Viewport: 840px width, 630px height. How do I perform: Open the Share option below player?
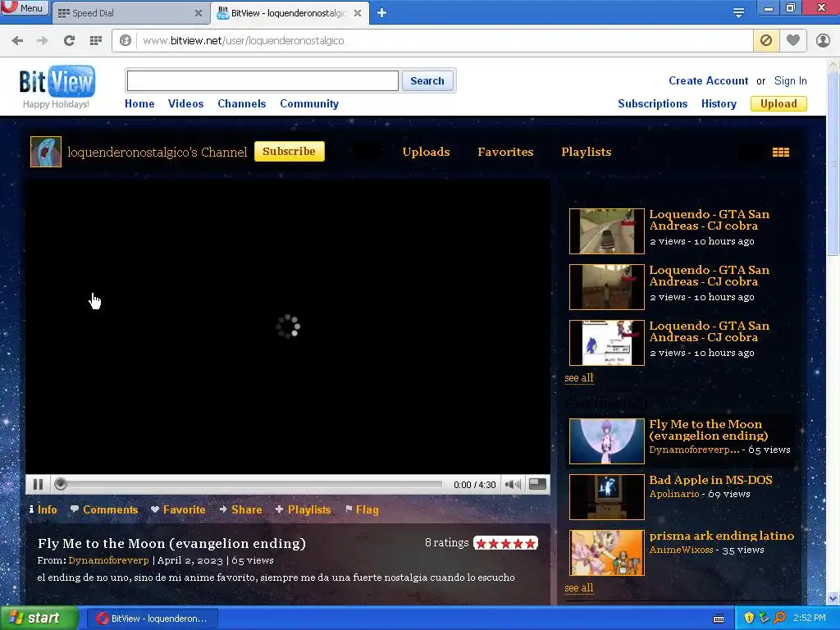coord(240,510)
